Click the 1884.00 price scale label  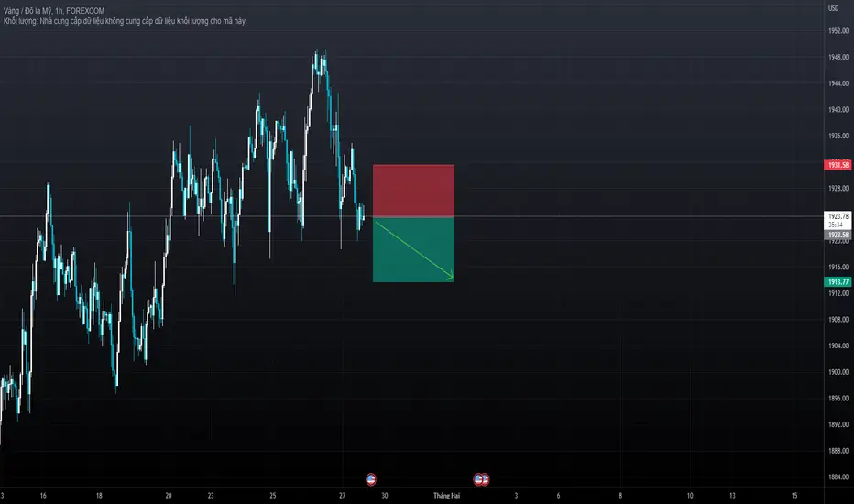coord(838,477)
